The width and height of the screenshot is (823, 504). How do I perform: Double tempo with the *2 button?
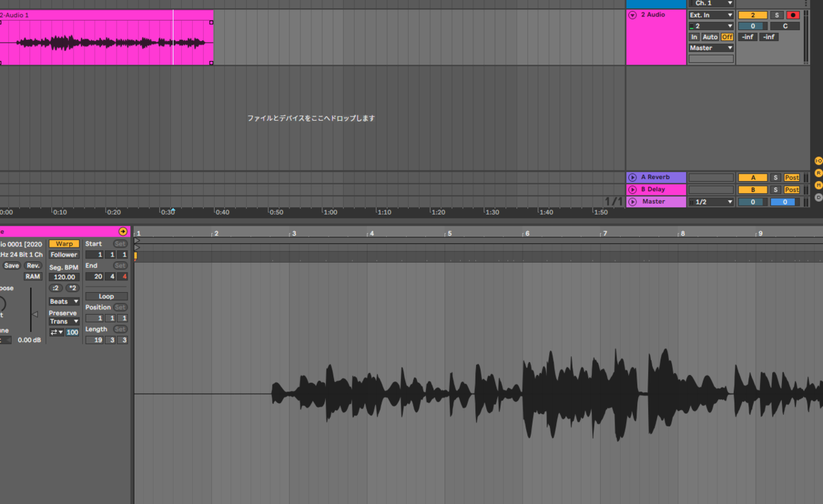pyautogui.click(x=73, y=288)
